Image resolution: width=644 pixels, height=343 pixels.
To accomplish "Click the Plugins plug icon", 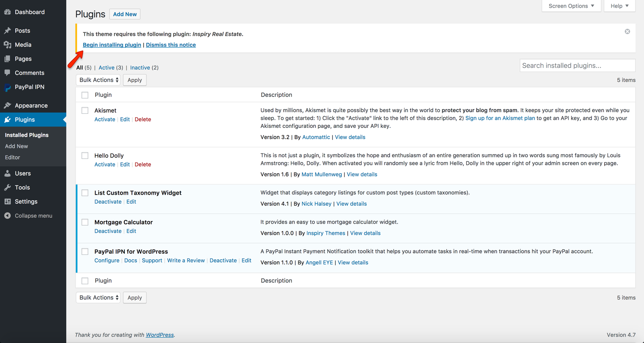I will pos(7,119).
